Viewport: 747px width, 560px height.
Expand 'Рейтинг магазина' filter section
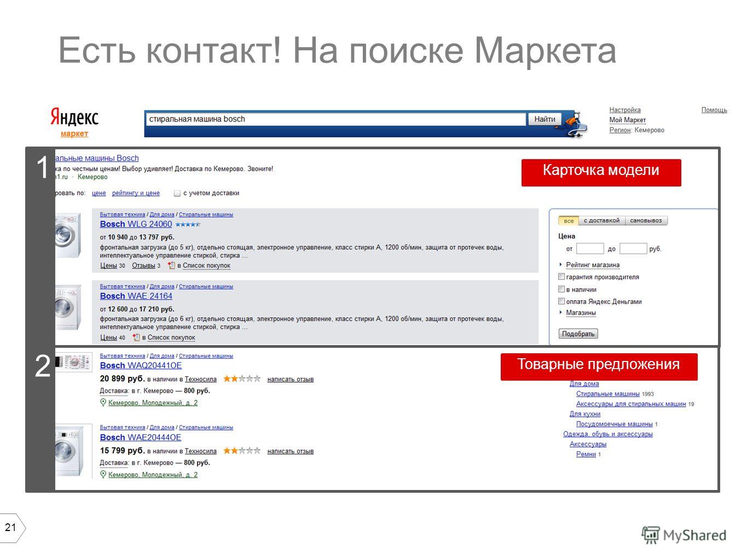[593, 265]
